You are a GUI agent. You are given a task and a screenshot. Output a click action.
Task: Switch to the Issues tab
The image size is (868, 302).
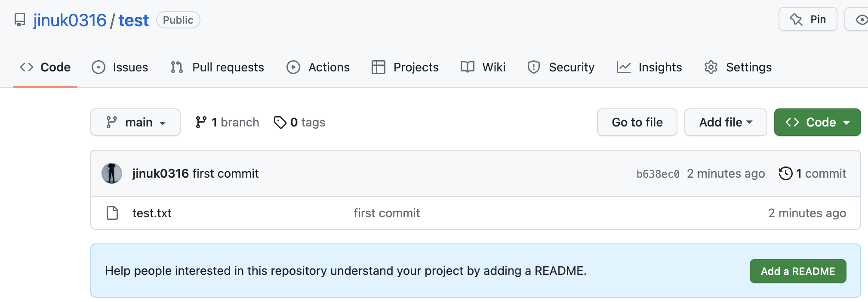pos(120,67)
